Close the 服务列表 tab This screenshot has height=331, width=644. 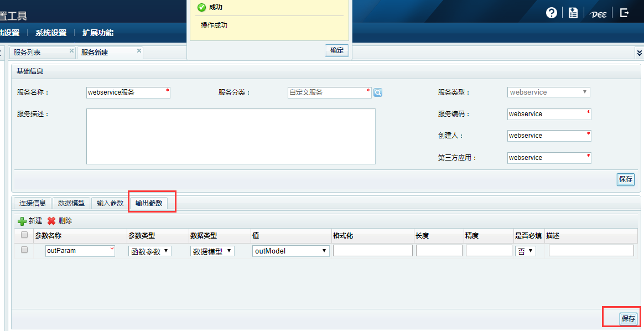pos(71,51)
